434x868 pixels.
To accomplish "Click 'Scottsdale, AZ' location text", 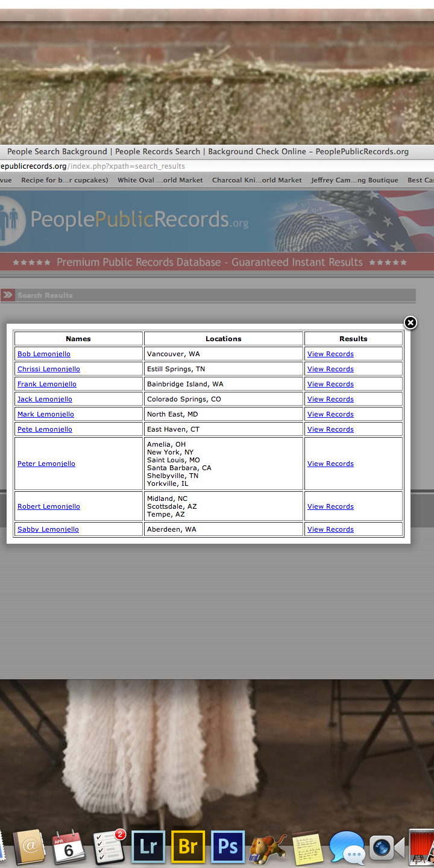I will point(172,506).
